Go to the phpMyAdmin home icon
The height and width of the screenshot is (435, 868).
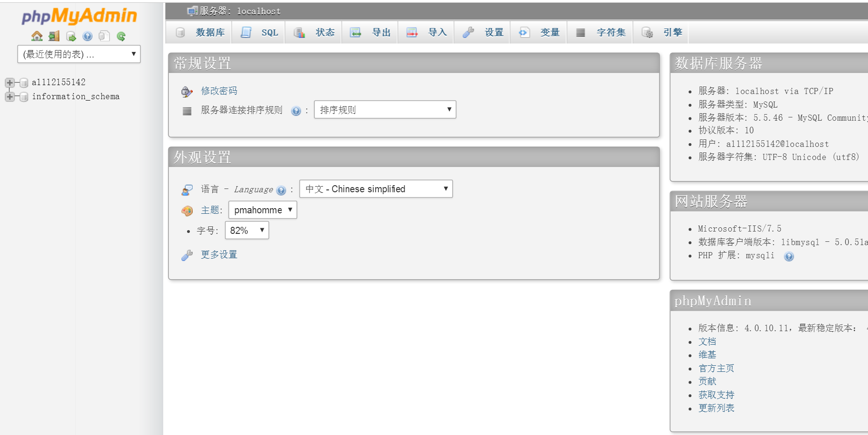coord(37,36)
